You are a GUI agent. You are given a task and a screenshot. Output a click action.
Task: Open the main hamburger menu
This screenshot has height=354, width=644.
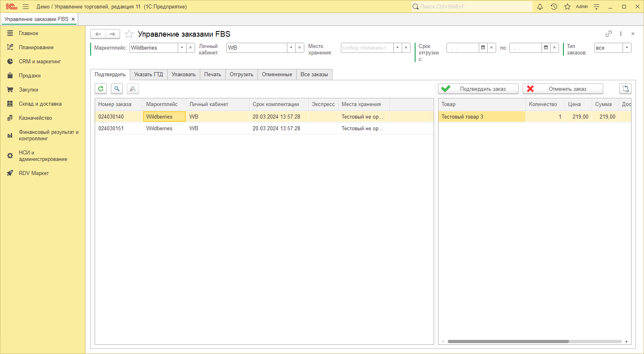26,6
